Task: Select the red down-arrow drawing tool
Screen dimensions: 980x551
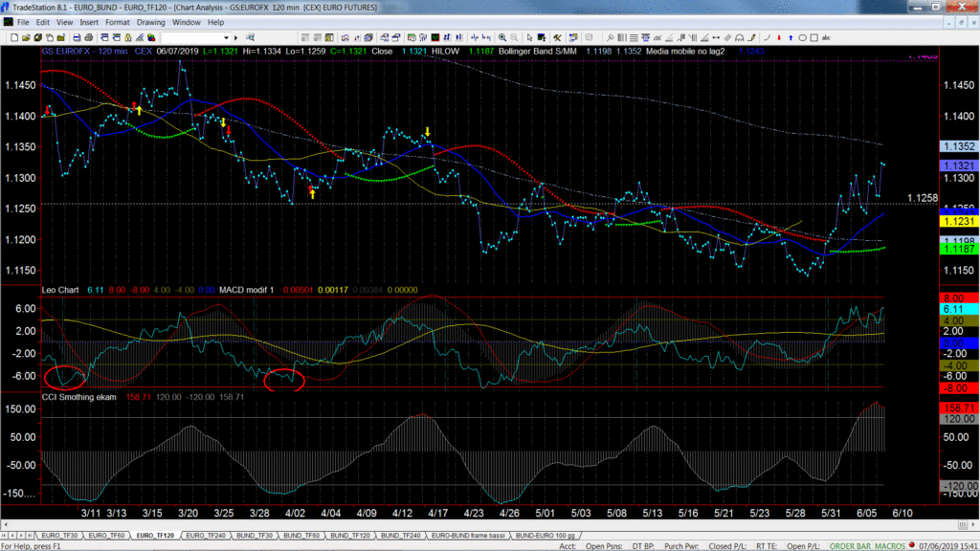Action: pos(779,37)
